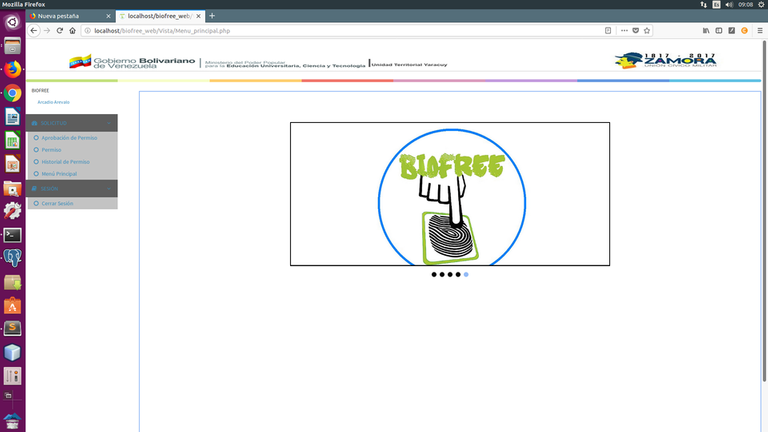The width and height of the screenshot is (768, 432).
Task: Toggle reader view in the address bar
Action: (608, 30)
